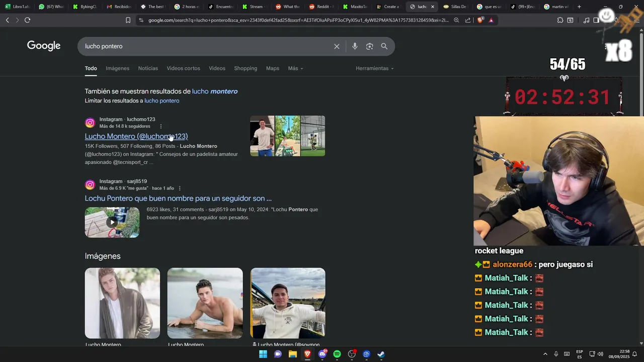The height and width of the screenshot is (362, 644).
Task: Open search by image camera icon
Action: (370, 46)
